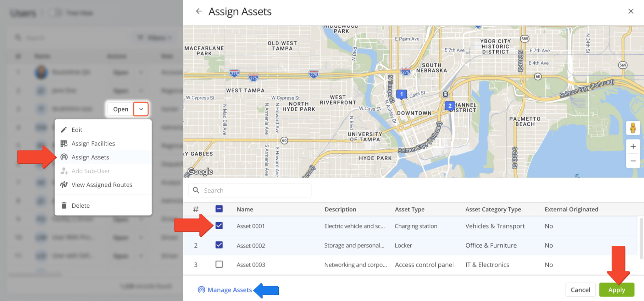644x301 pixels.
Task: Click the Delete trash icon
Action: (x=64, y=205)
